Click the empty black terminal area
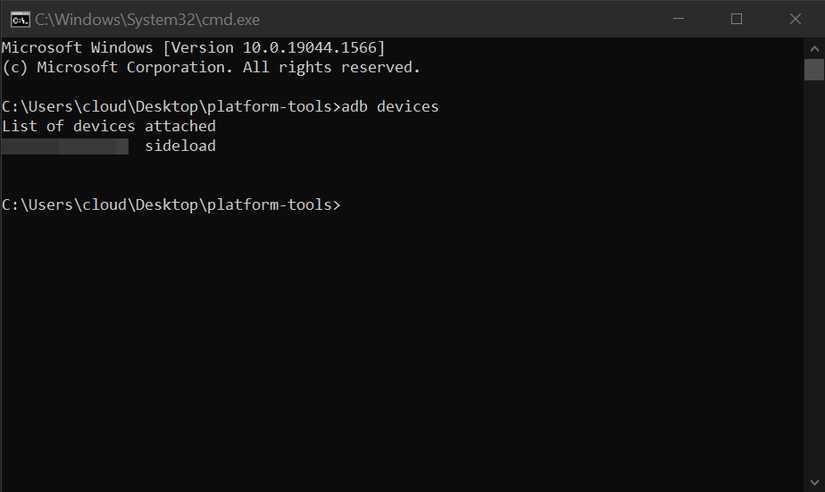Viewport: 825px width, 492px height. pos(400,350)
